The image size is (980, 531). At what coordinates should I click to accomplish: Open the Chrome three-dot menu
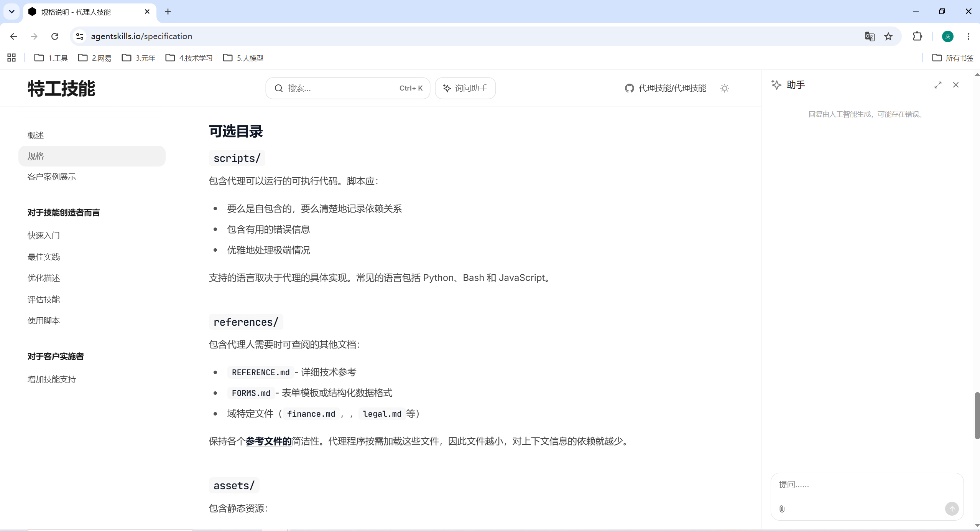pyautogui.click(x=968, y=36)
